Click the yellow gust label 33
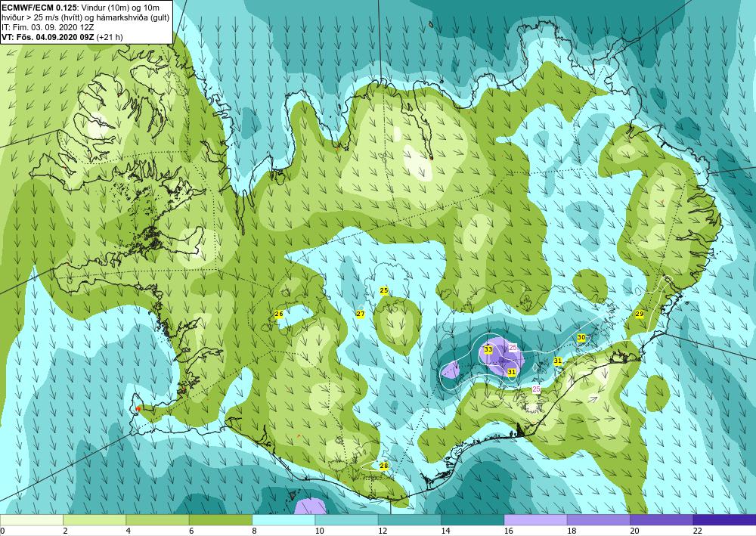Viewport: 756px width, 536px height. (488, 349)
